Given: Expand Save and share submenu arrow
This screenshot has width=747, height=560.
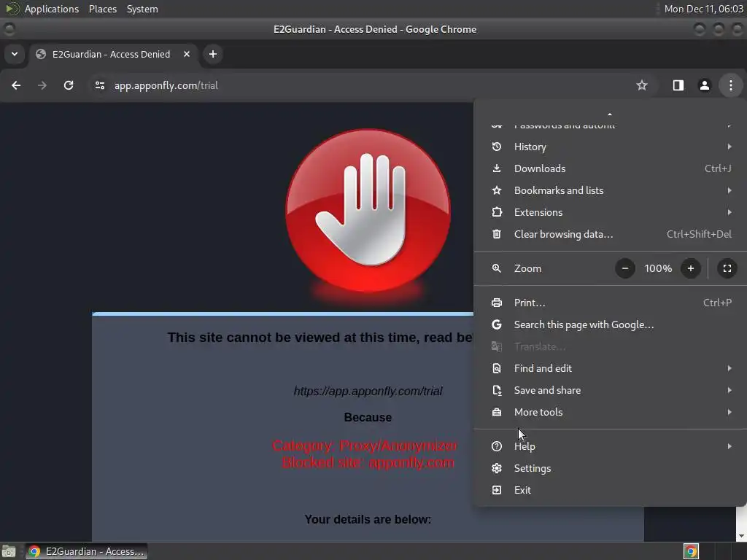Looking at the screenshot, I should (x=729, y=391).
